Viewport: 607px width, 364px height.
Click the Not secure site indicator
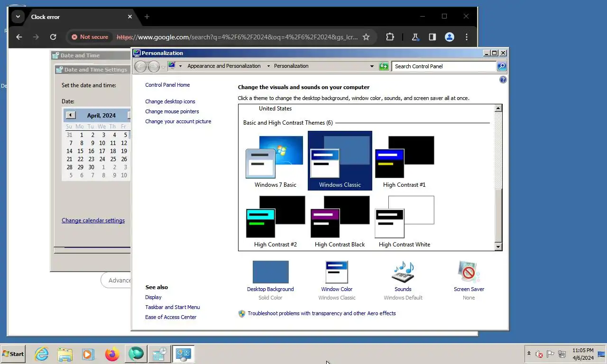[90, 37]
